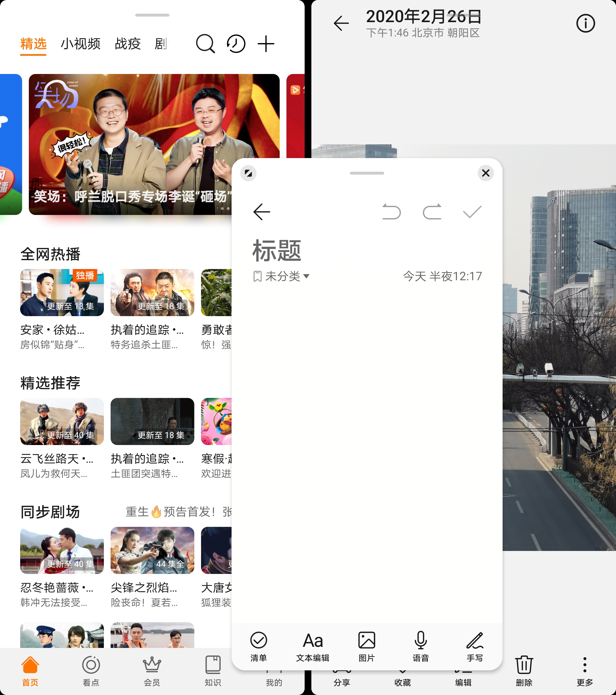616x695 pixels.
Task: Expand the 未分类 category dropdown
Action: click(281, 276)
